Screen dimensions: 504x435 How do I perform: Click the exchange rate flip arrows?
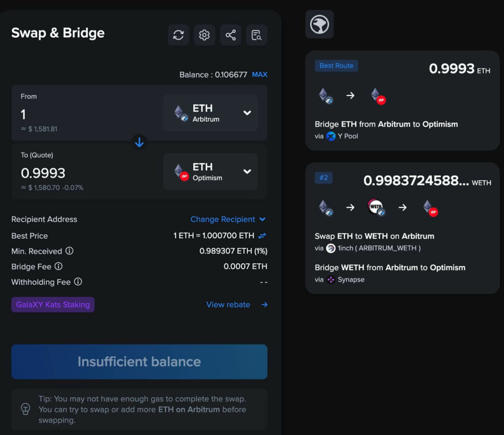click(x=263, y=236)
